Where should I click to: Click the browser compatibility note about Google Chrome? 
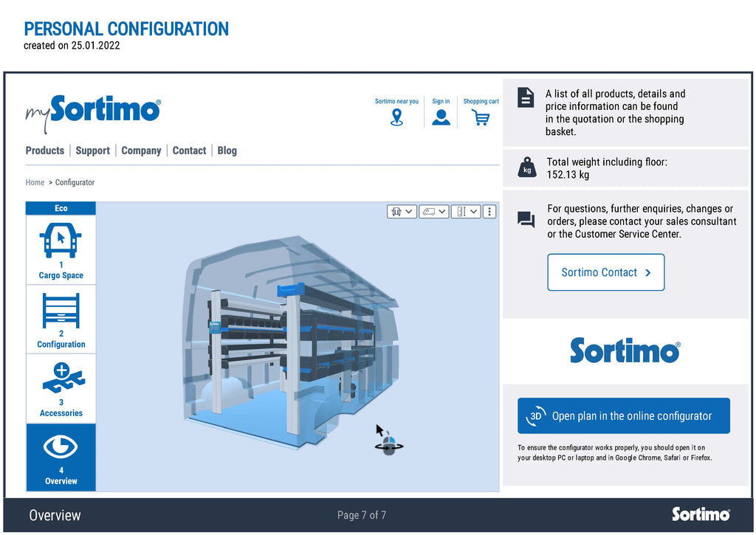(615, 452)
